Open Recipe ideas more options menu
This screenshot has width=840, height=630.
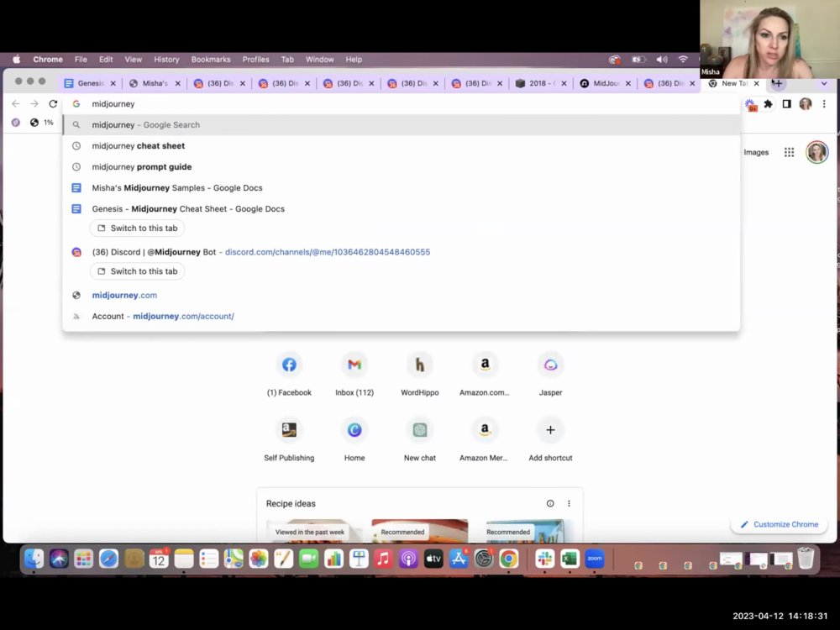(x=569, y=503)
